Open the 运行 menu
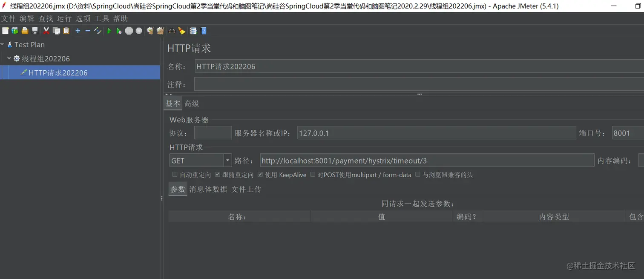This screenshot has width=644, height=279. click(64, 19)
